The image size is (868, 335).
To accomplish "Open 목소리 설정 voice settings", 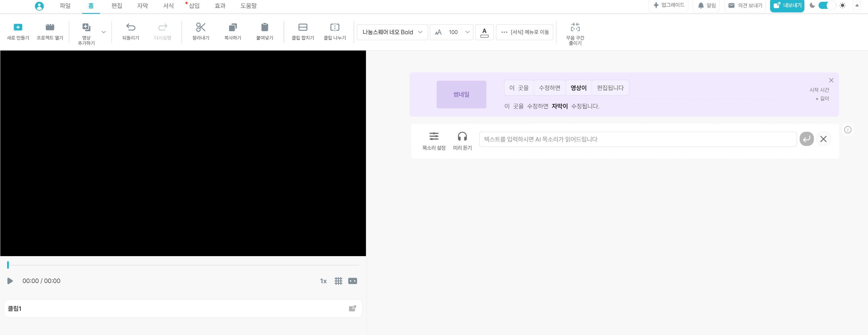I will pyautogui.click(x=434, y=141).
